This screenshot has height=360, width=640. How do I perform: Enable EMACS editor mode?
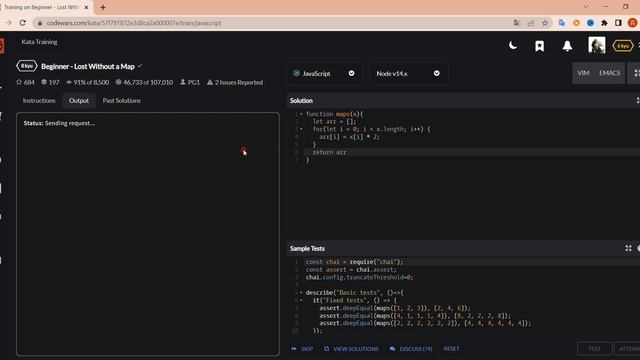609,73
